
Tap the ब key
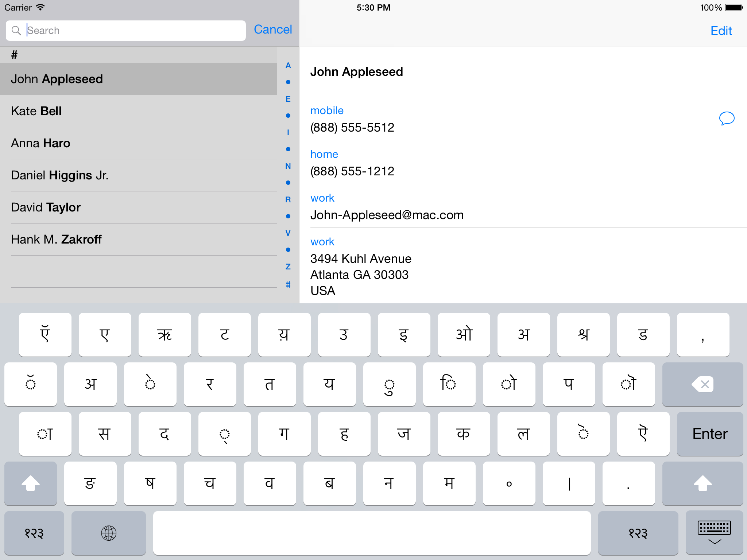(330, 483)
